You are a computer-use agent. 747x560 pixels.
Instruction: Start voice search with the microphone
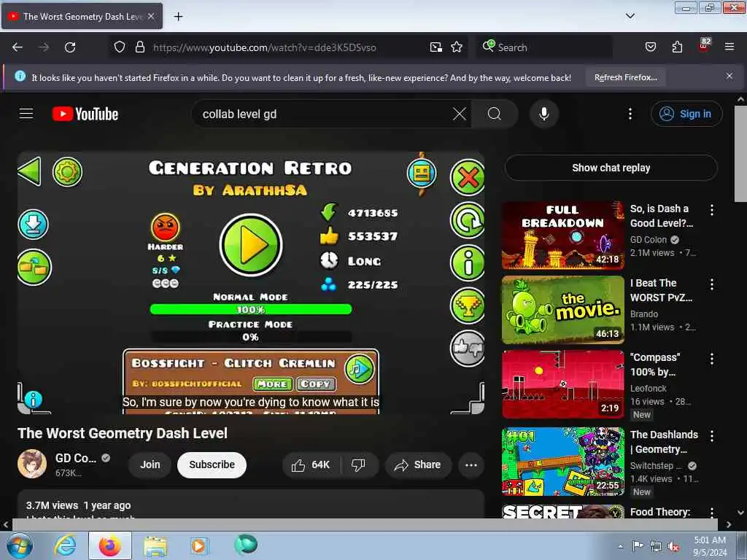[543, 114]
